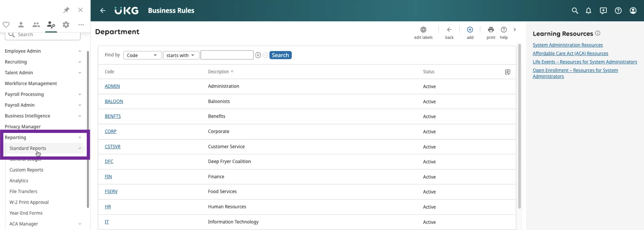Expand the Payroll Processing menu
This screenshot has height=230, width=644.
click(43, 94)
